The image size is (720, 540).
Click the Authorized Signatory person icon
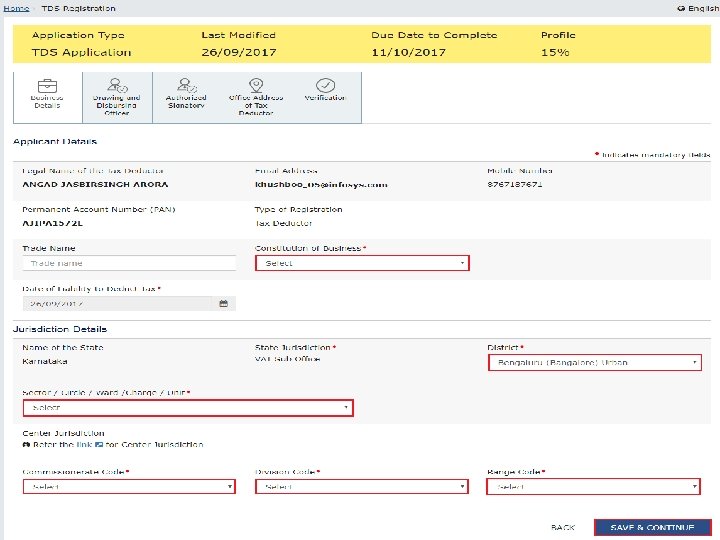(186, 85)
